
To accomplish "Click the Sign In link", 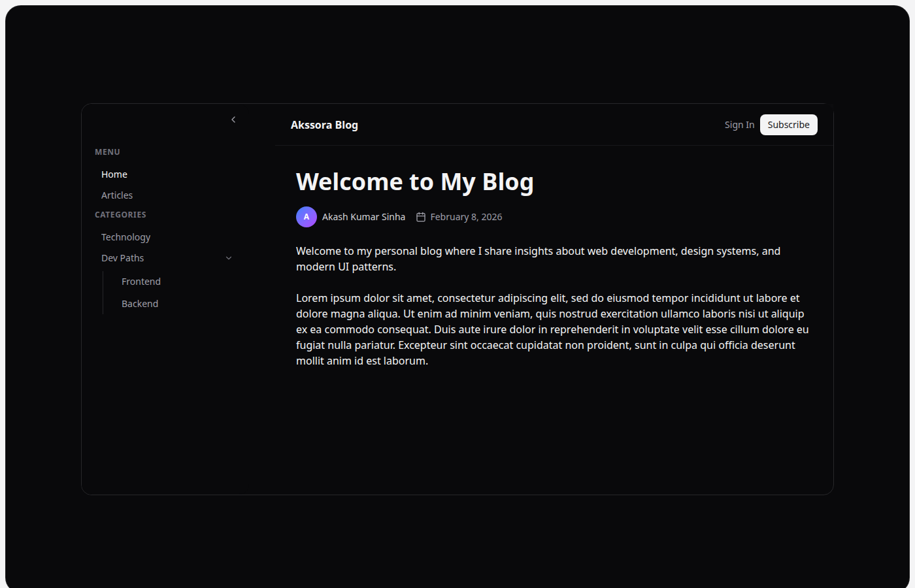I will (739, 125).
